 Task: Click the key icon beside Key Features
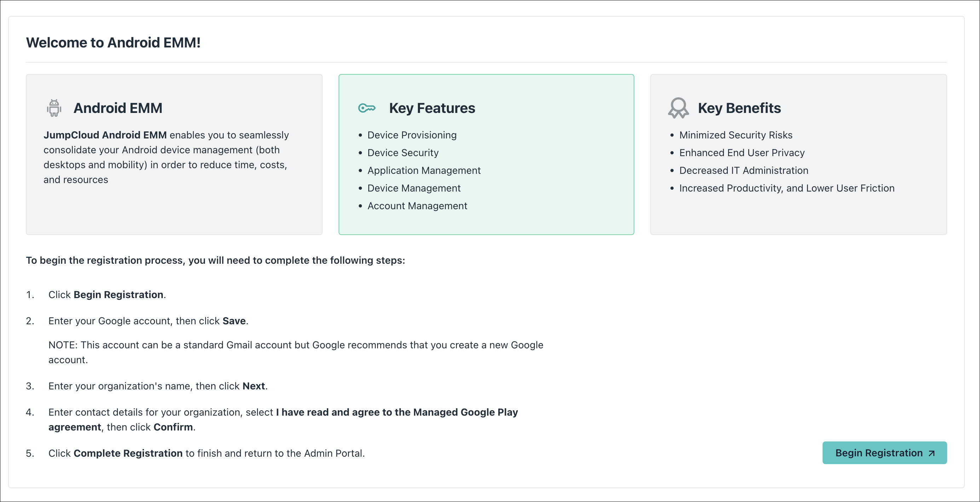[367, 108]
